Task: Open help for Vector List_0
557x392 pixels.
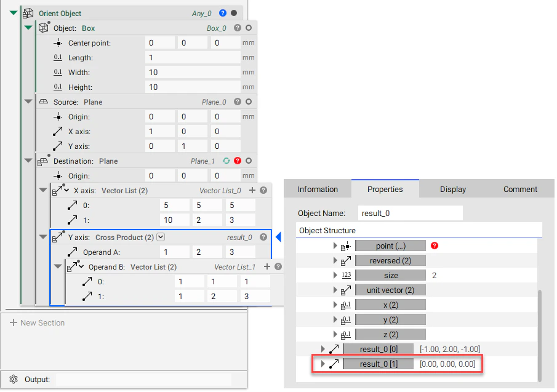Action: pos(263,190)
